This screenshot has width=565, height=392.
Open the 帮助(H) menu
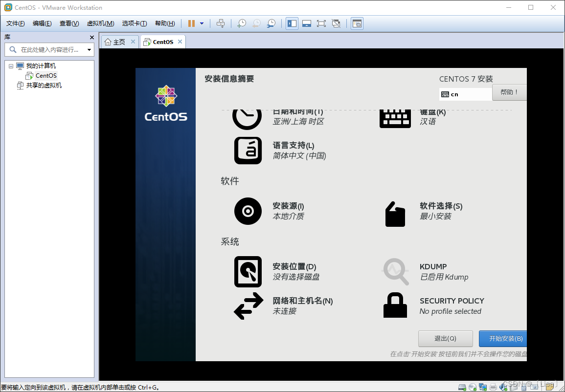[165, 23]
